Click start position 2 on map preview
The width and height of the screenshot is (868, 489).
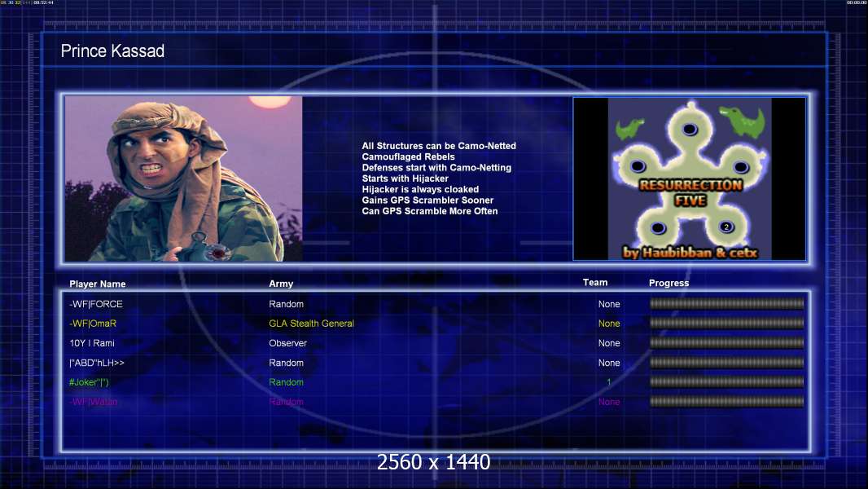(726, 227)
